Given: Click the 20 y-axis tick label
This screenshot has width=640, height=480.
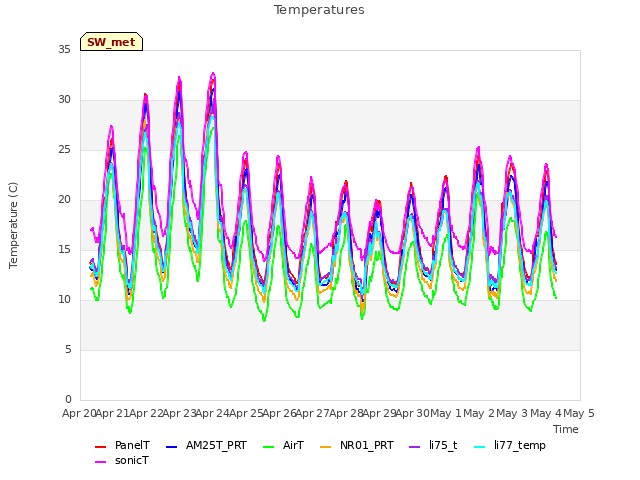Looking at the screenshot, I should click(64, 199).
